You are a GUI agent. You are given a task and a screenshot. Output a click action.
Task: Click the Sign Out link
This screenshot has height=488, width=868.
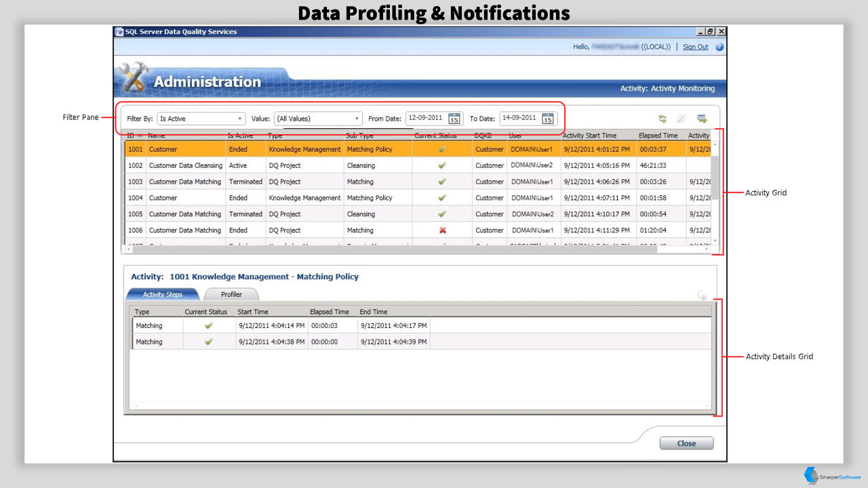pos(695,47)
